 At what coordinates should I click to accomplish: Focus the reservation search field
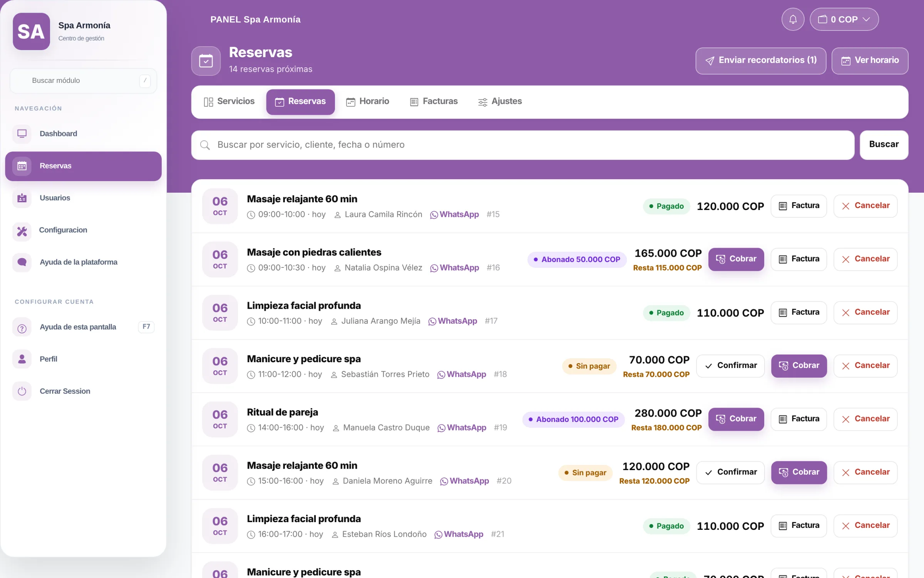click(x=523, y=145)
